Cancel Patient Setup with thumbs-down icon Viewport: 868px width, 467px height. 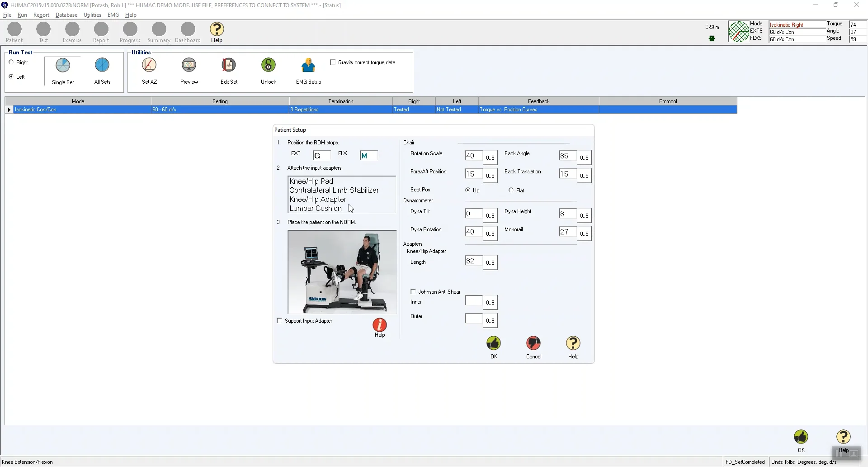533,343
